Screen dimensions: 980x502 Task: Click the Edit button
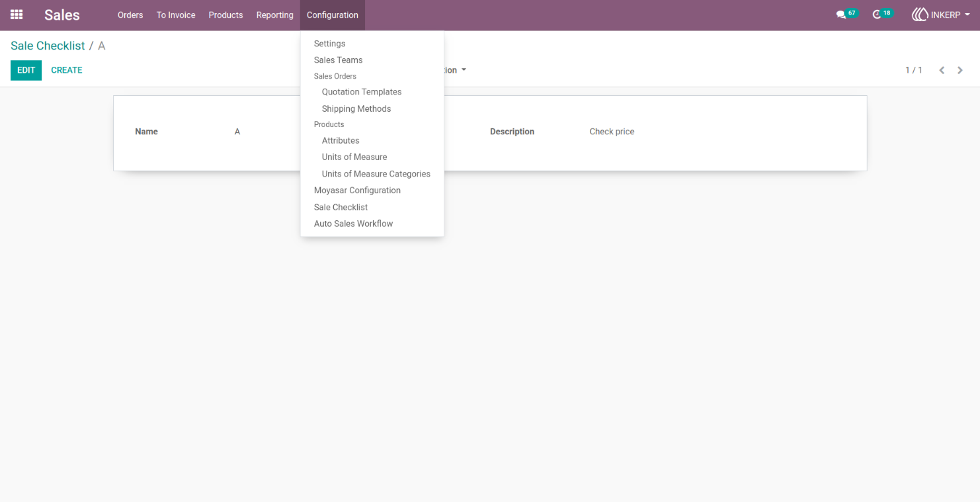(26, 70)
